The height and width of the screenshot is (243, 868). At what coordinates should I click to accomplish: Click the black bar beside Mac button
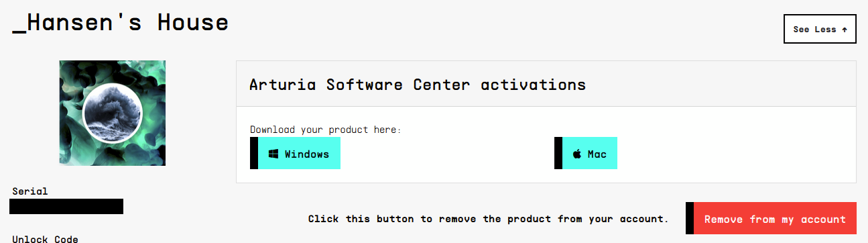point(558,153)
